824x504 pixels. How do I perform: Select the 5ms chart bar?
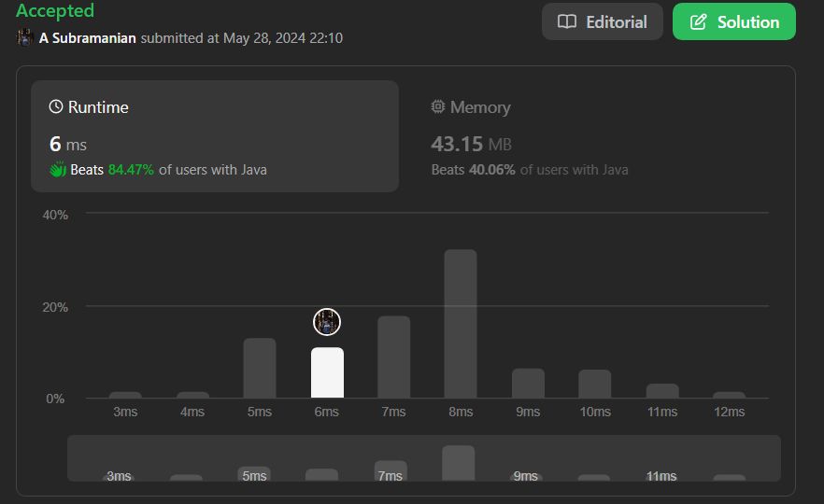pyautogui.click(x=260, y=368)
